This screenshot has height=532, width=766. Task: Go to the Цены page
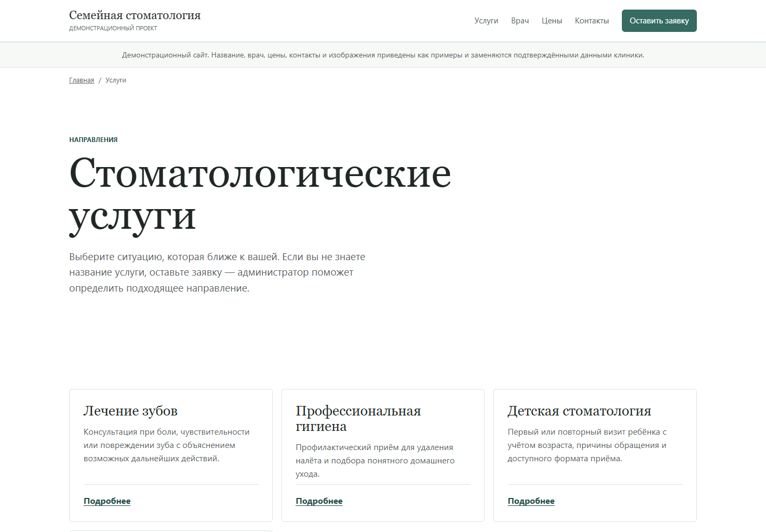tap(552, 21)
